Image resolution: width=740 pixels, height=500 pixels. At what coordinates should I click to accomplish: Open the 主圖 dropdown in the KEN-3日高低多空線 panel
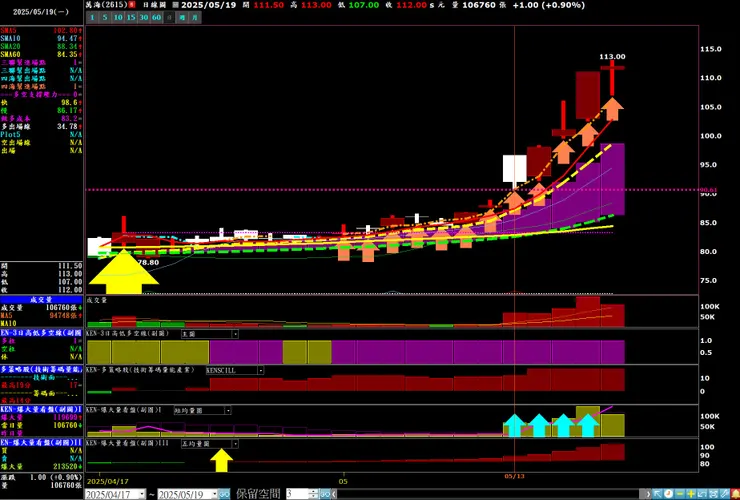[235, 334]
